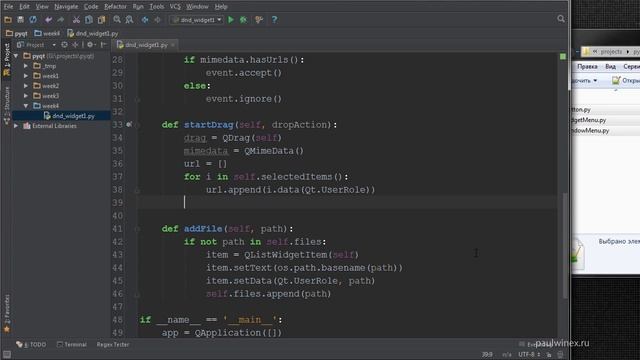Open the Run menu
This screenshot has height=360, width=640.
138,7
